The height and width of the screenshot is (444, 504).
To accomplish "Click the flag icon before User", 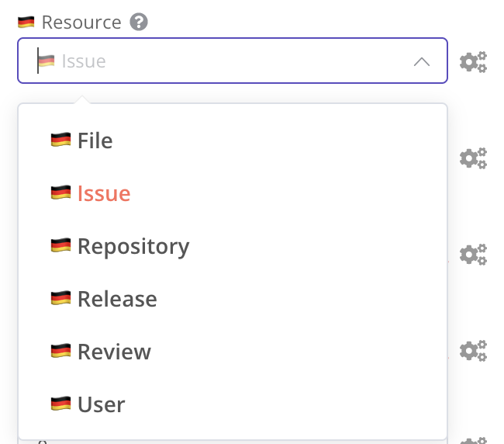I will tap(60, 404).
